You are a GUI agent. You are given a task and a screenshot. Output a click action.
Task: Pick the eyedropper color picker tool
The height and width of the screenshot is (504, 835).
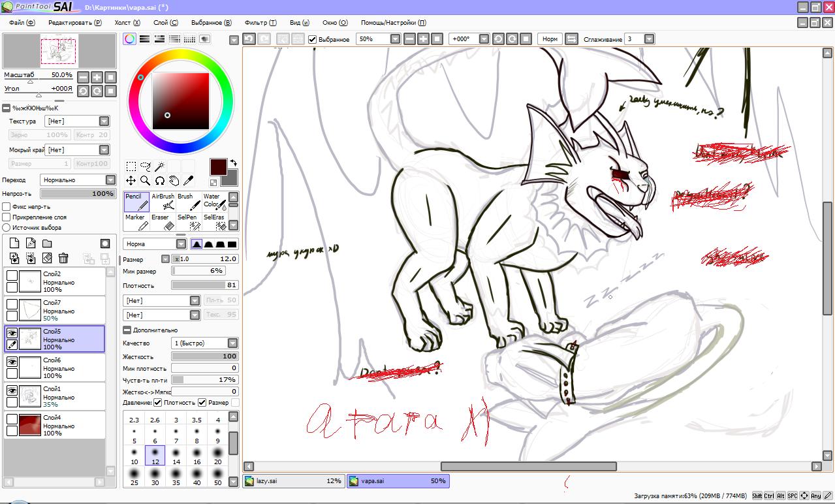pos(188,181)
